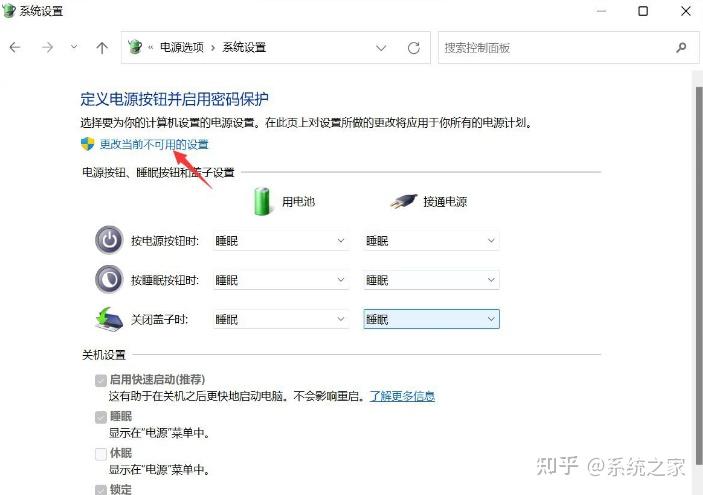The height and width of the screenshot is (495, 703).
Task: Click the 按电源按钮时 label
Action: (x=165, y=241)
